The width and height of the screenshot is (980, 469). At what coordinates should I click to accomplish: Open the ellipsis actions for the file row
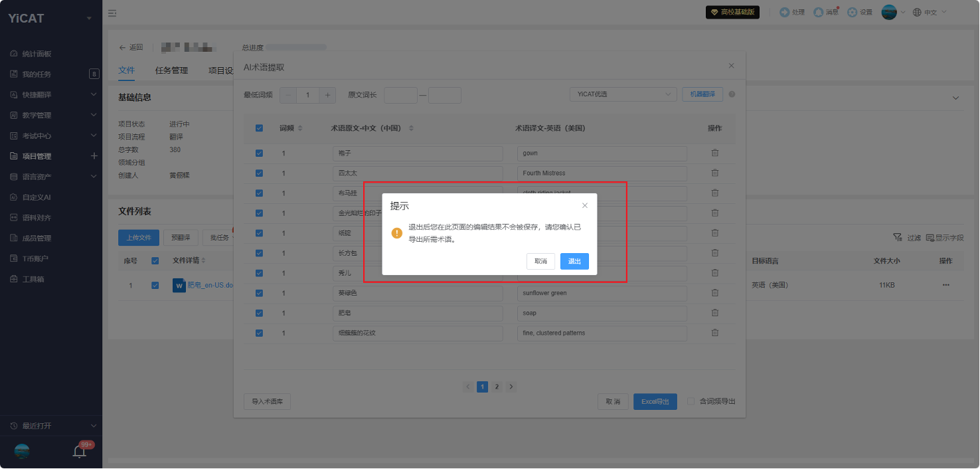[945, 285]
